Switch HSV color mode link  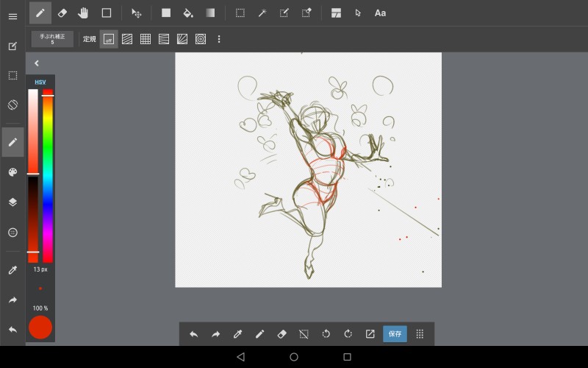[40, 82]
